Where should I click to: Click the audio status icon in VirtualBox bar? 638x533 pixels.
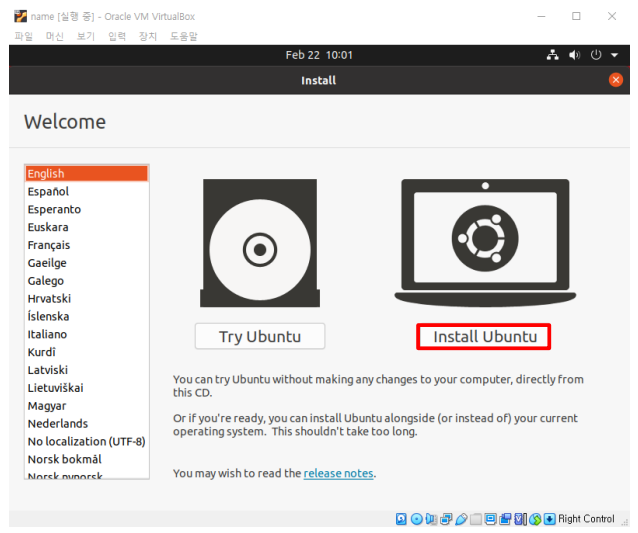[x=431, y=519]
